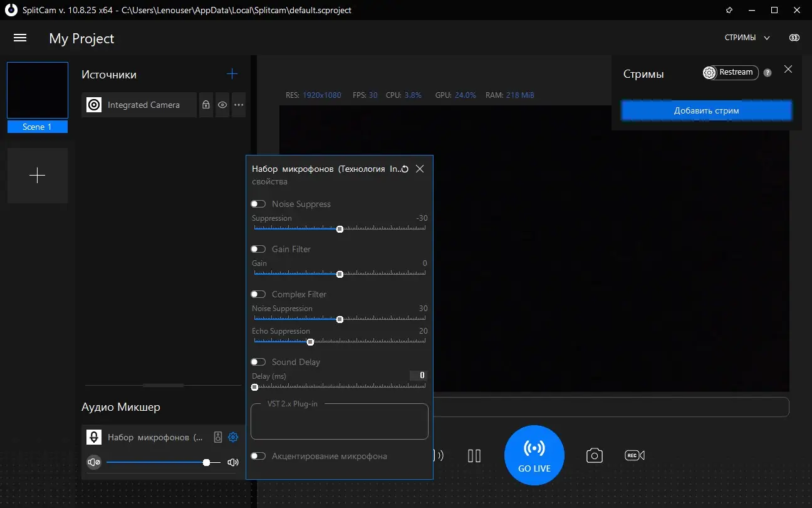
Task: Pause the video preview
Action: pos(474,455)
